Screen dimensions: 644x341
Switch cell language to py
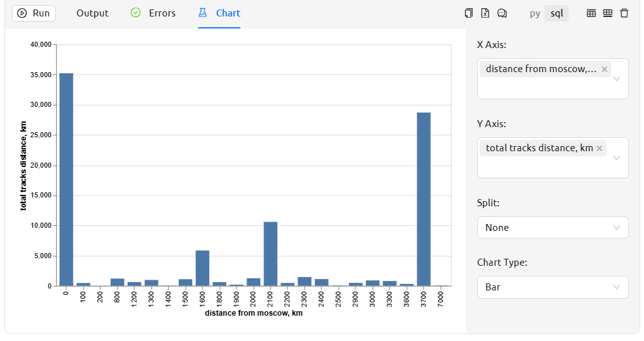(535, 13)
